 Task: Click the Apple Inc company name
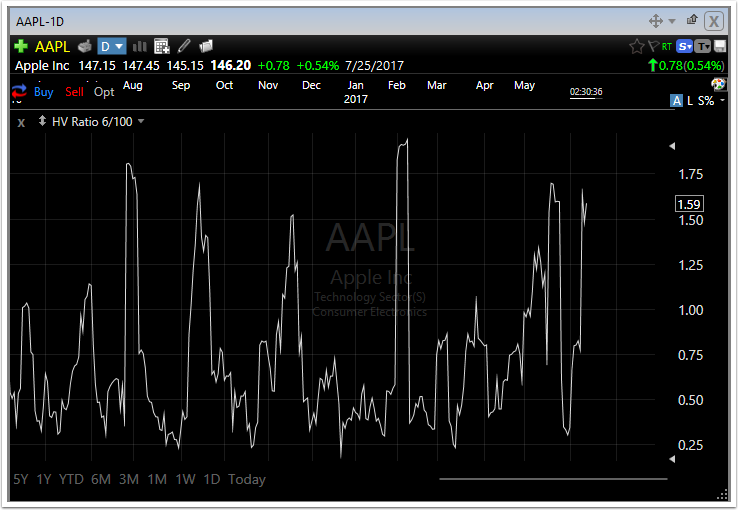tap(42, 65)
